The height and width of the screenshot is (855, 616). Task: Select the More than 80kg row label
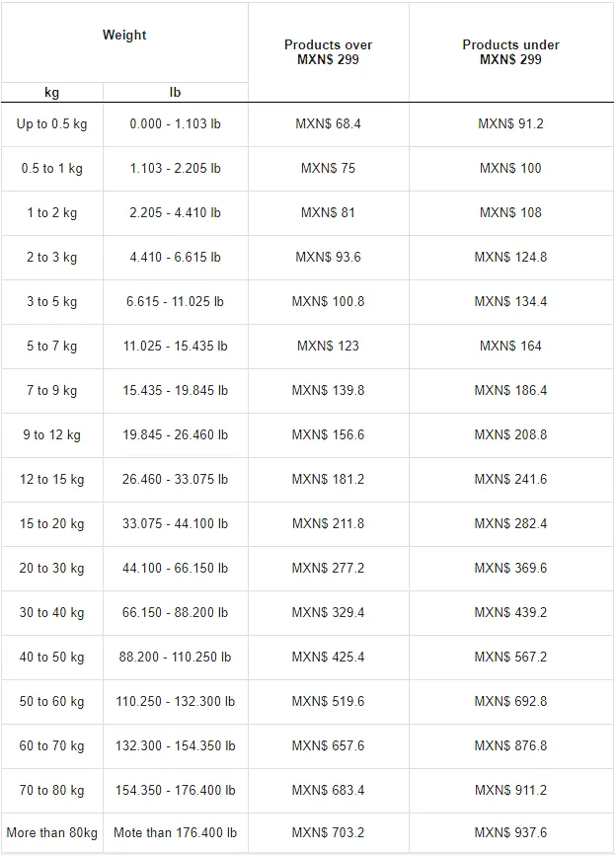[51, 832]
